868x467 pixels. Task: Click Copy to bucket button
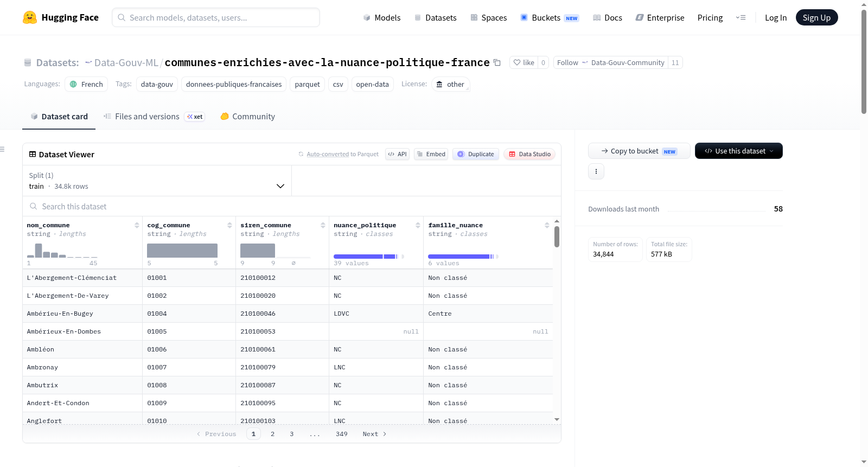pyautogui.click(x=639, y=151)
